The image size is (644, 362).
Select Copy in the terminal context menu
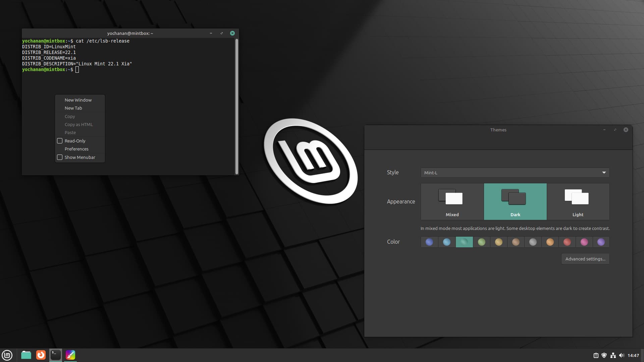tap(80, 116)
